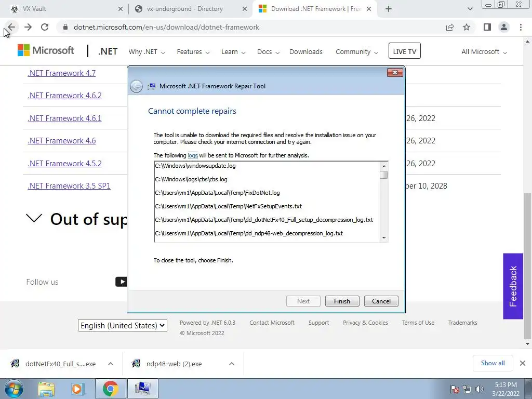Close the Repair Tool dialog with red X

tap(395, 72)
